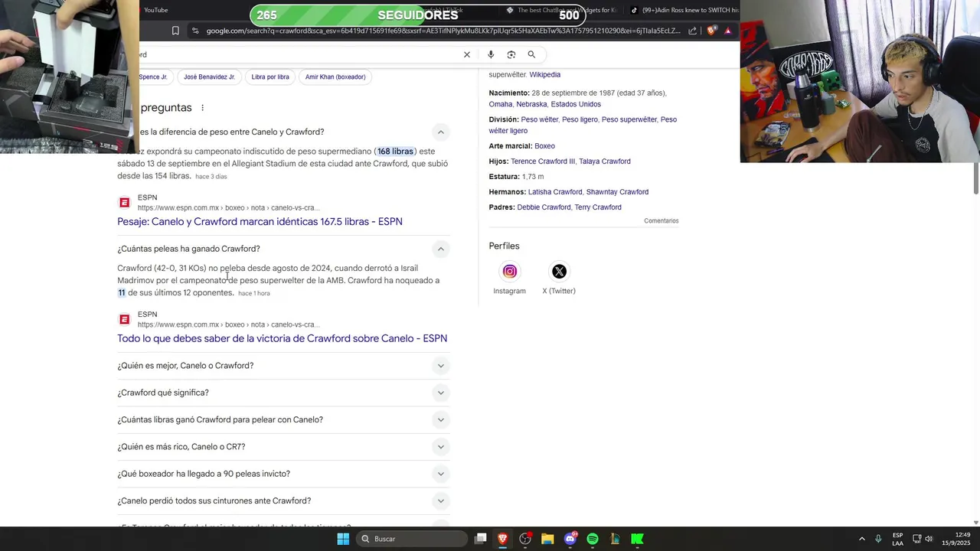This screenshot has width=980, height=551.
Task: Open 'Debbie Crawford' parent link
Action: (x=544, y=207)
